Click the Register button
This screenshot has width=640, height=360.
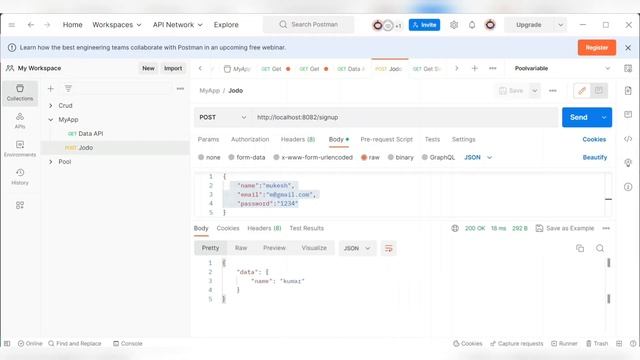click(x=596, y=48)
